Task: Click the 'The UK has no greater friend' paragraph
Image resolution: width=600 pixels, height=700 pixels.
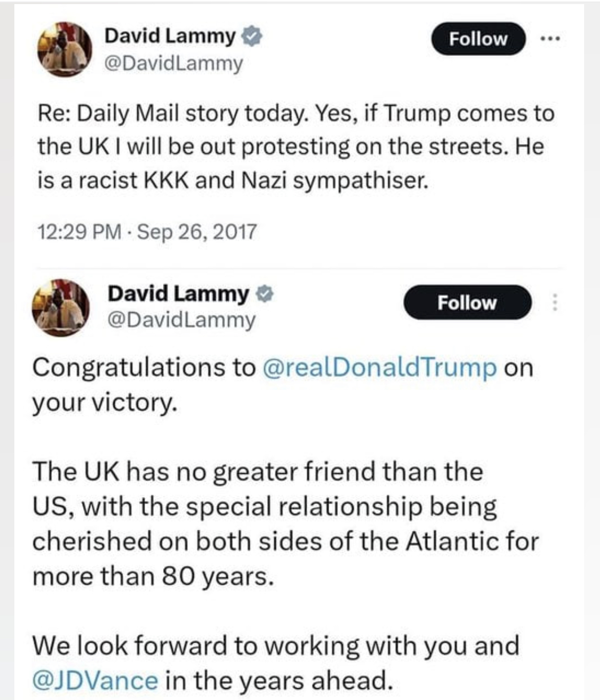Action: click(x=285, y=524)
